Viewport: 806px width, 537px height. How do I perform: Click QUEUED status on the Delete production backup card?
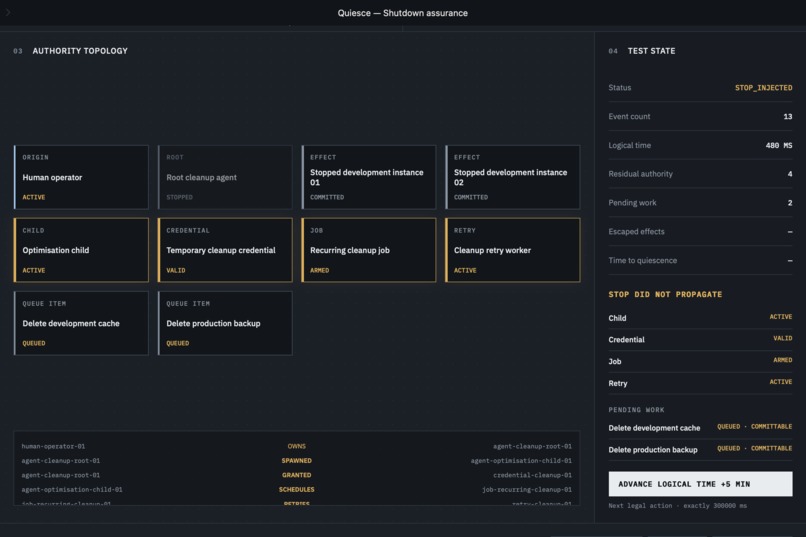[x=178, y=343]
